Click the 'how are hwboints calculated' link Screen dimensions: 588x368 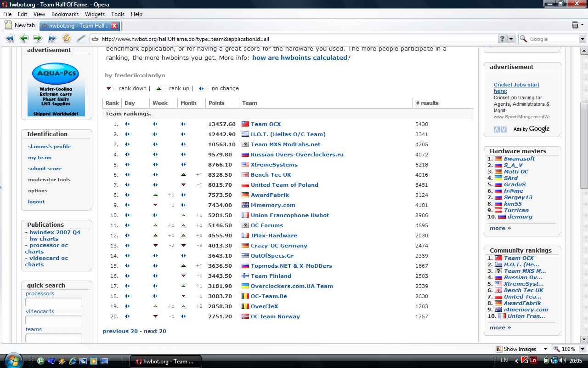pyautogui.click(x=300, y=57)
